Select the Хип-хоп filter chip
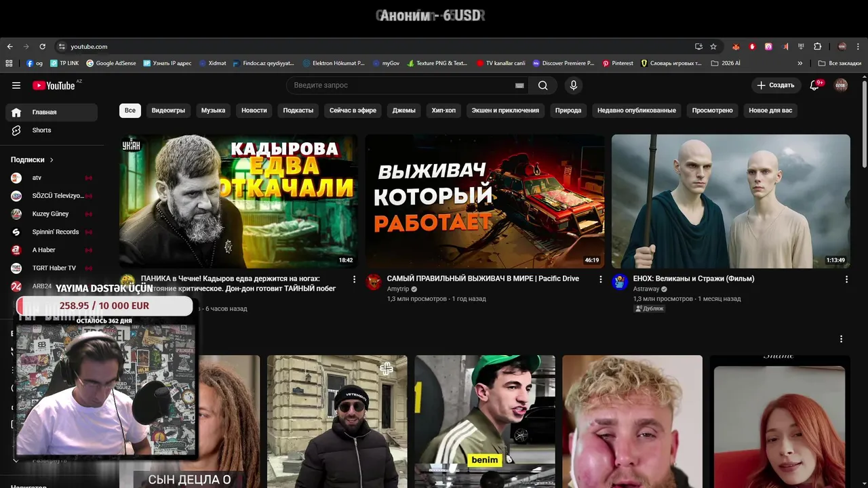Image resolution: width=868 pixels, height=488 pixels. 443,110
